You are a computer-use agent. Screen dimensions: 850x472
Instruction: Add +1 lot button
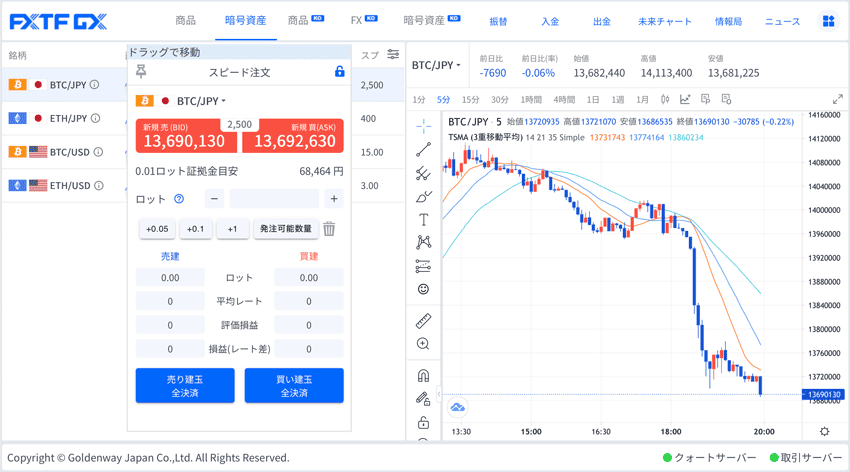232,229
